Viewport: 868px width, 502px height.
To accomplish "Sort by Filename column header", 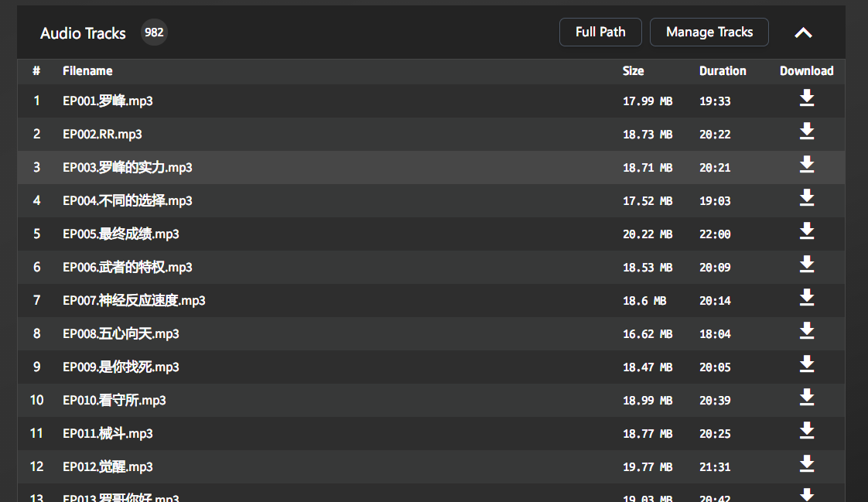I will (87, 71).
